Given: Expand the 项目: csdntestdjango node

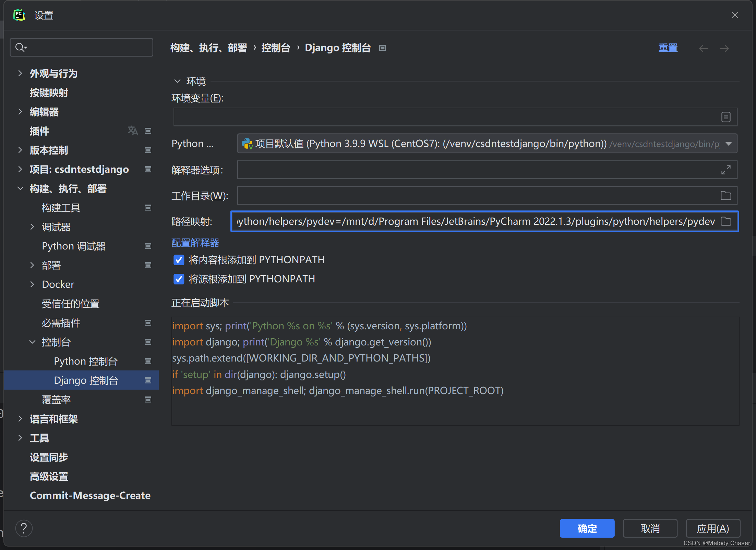Looking at the screenshot, I should (x=20, y=169).
